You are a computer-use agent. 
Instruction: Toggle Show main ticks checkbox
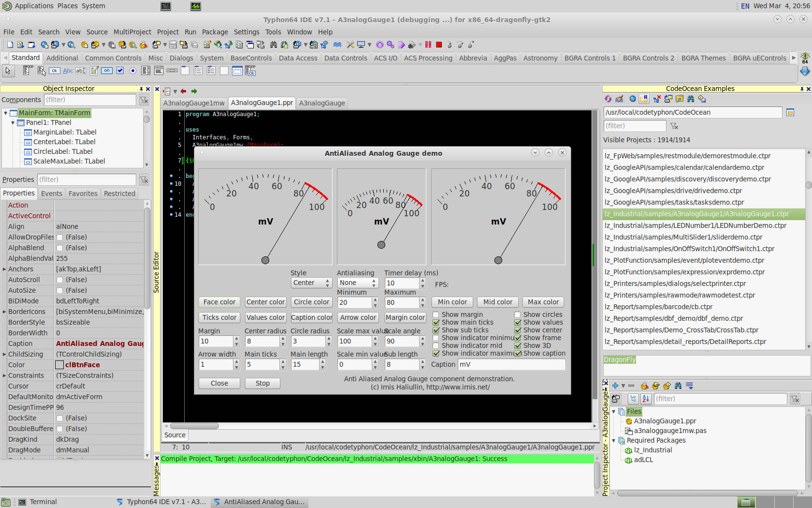[x=436, y=322]
